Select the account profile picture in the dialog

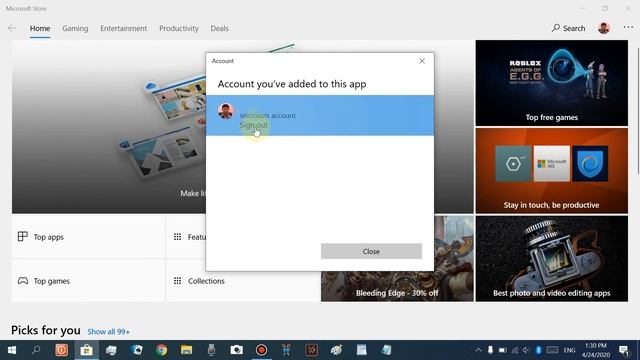(x=225, y=111)
